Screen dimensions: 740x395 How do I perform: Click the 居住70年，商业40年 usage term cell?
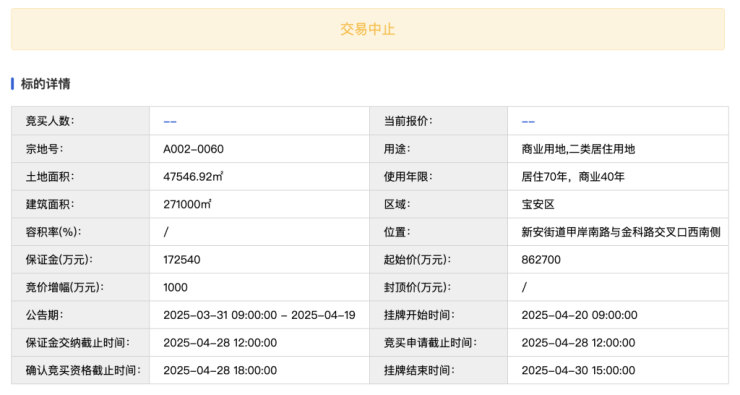618,176
